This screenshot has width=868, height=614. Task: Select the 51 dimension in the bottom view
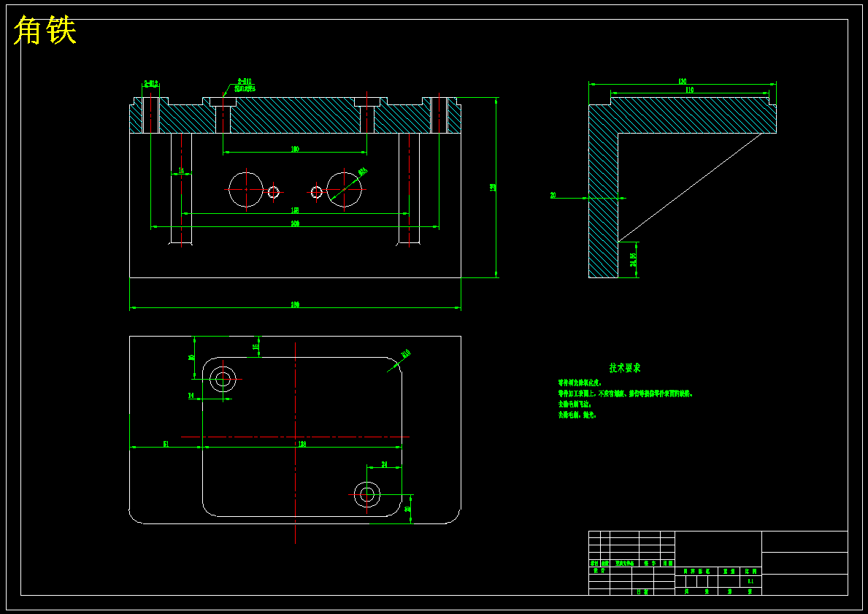click(166, 444)
